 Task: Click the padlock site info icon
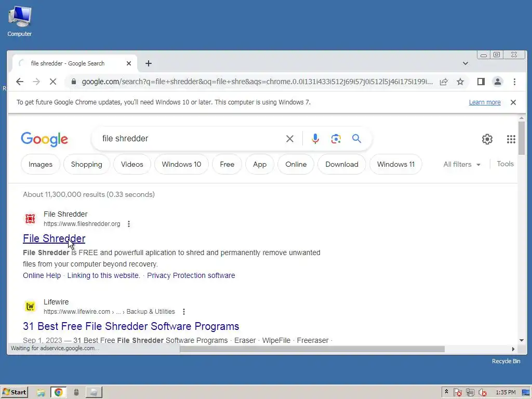coord(74,82)
